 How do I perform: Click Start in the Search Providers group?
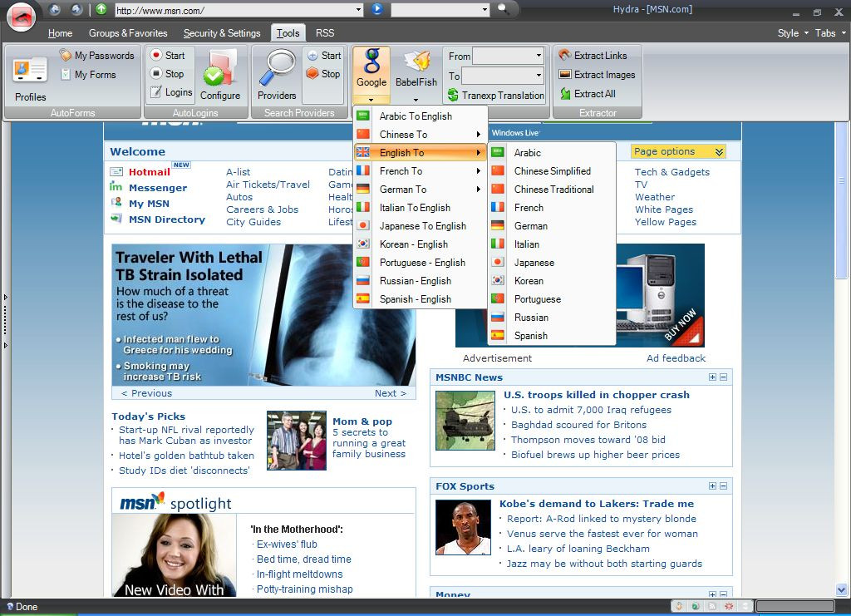tap(324, 56)
